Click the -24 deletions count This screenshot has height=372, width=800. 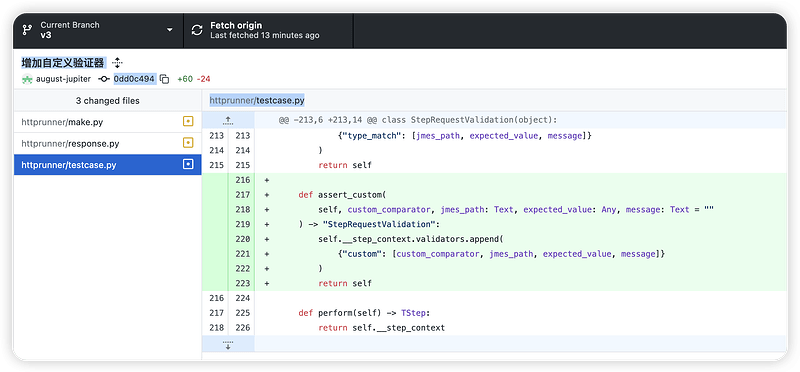[x=203, y=79]
